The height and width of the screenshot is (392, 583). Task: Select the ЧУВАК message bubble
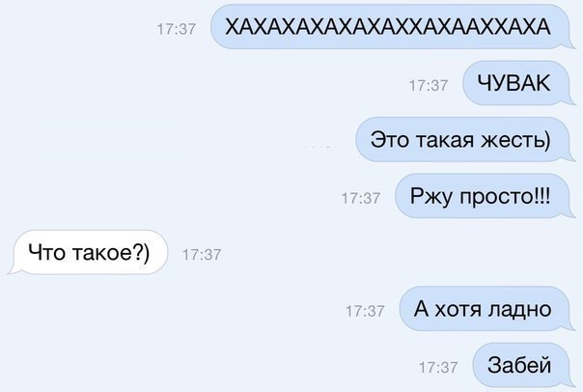point(518,83)
